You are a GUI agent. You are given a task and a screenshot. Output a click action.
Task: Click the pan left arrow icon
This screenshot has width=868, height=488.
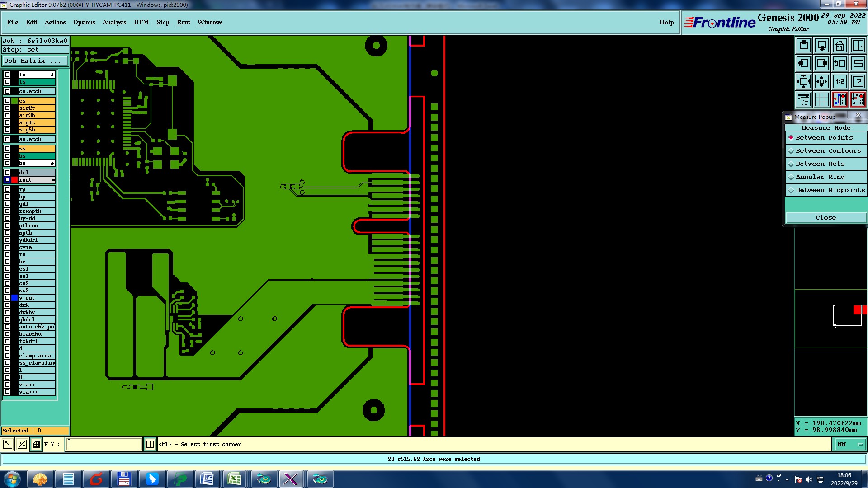click(803, 63)
